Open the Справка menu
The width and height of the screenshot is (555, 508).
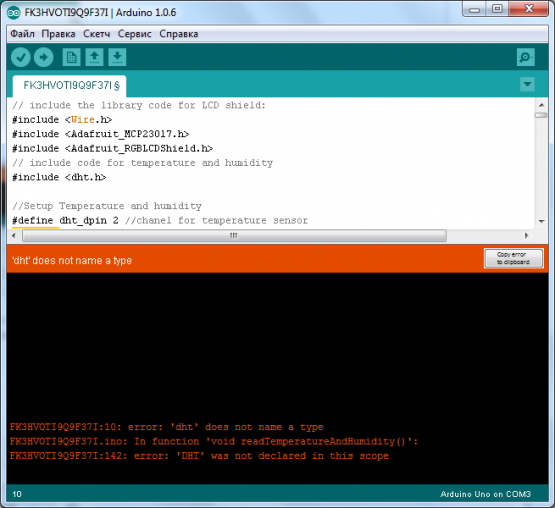(x=179, y=34)
